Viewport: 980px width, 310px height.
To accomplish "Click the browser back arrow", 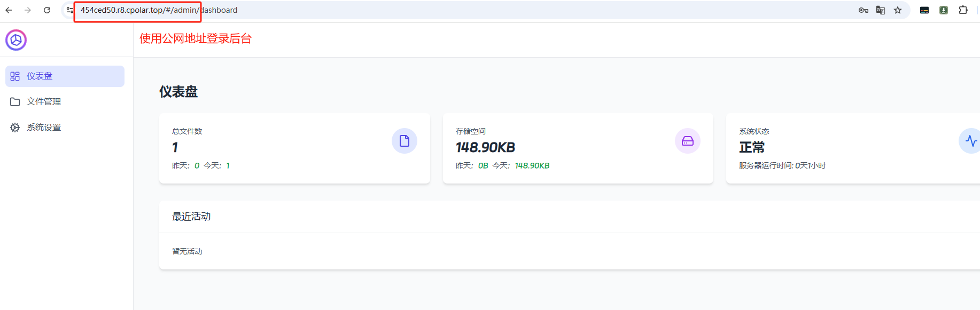I will (9, 10).
